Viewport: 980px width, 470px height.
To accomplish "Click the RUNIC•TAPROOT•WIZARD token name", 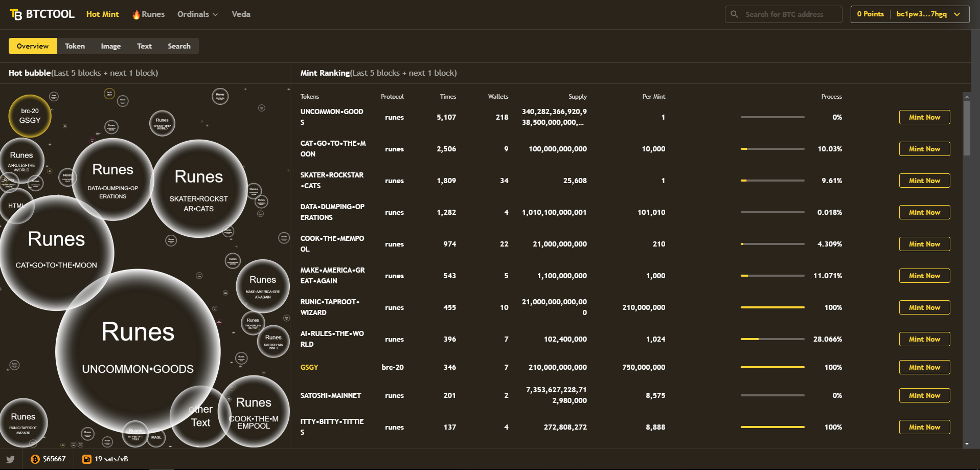I will 330,307.
